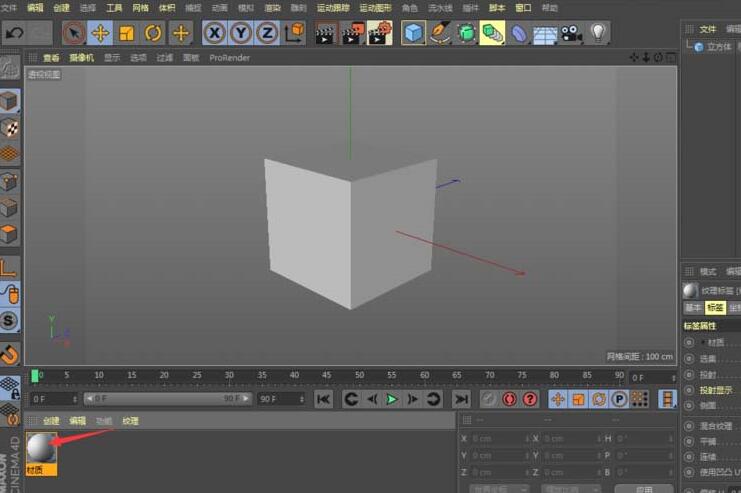741x493 pixels.
Task: Open the 工具 menu
Action: point(114,8)
